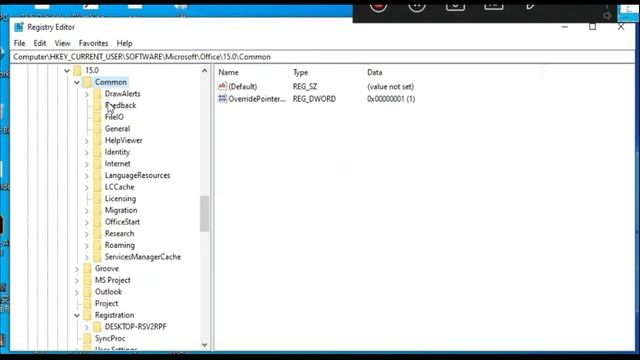
Task: Expand the LanguageResources key
Action: [87, 176]
